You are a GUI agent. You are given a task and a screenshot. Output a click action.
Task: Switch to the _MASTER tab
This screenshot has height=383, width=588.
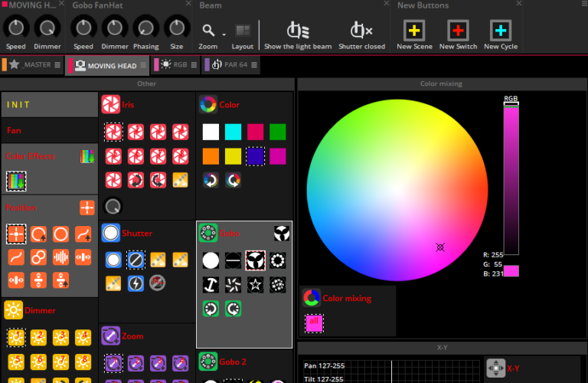[x=31, y=64]
